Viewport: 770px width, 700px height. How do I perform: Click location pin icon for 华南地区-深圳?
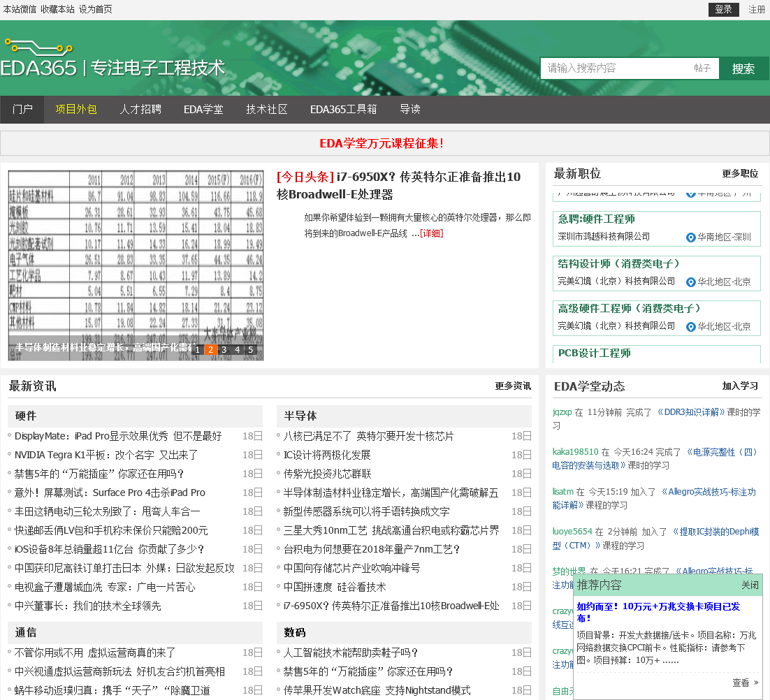[x=690, y=238]
